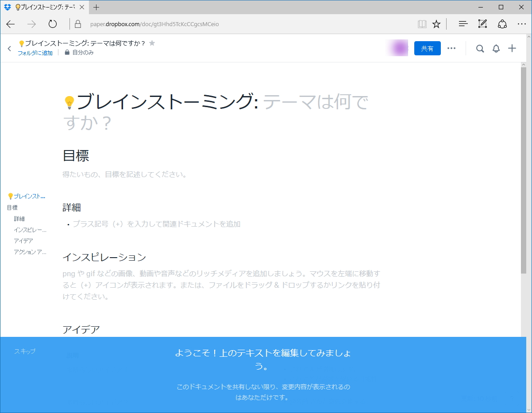Toggle reading view in the address bar
532x413 pixels.
pos(422,24)
